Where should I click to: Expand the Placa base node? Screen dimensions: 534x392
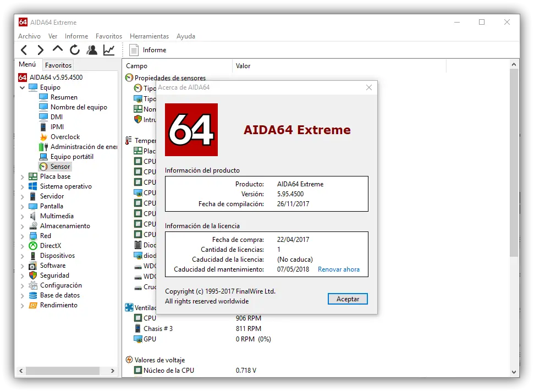coord(23,177)
